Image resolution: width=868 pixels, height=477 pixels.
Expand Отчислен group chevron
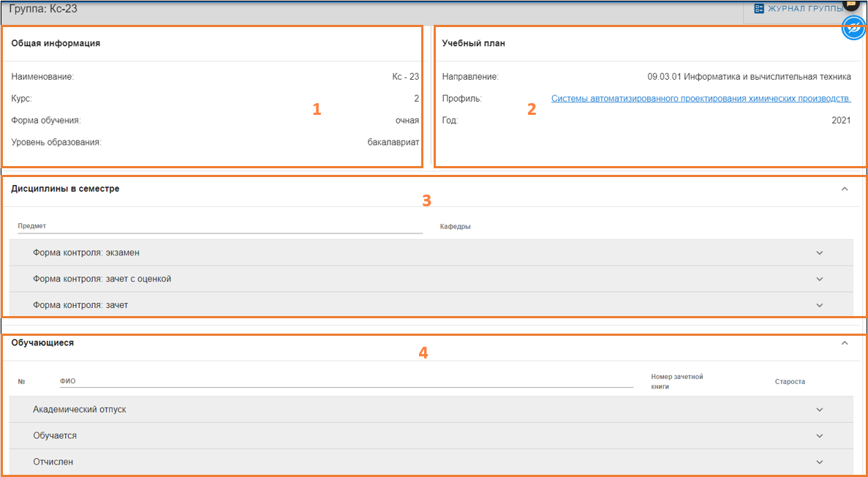819,462
